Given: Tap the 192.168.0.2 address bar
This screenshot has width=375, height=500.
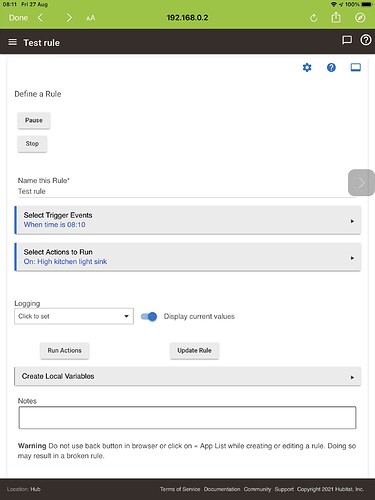Looking at the screenshot, I should [x=187, y=18].
